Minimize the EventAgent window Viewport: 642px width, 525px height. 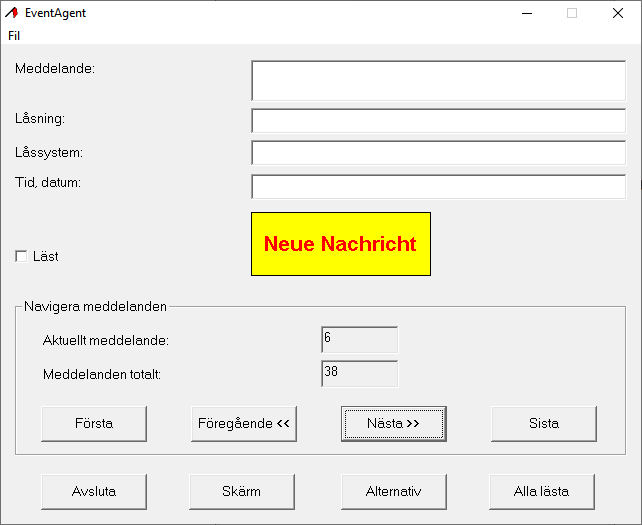pyautogui.click(x=526, y=13)
